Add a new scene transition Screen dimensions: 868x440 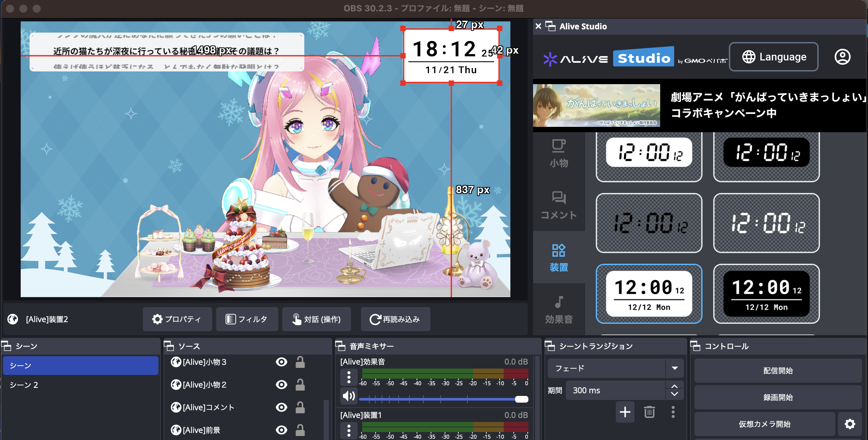[625, 412]
